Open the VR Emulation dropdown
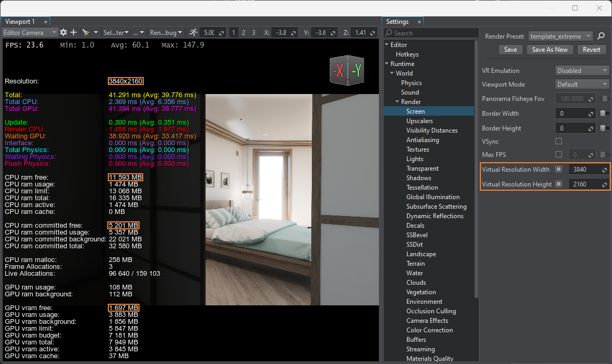The image size is (612, 364). click(x=581, y=71)
